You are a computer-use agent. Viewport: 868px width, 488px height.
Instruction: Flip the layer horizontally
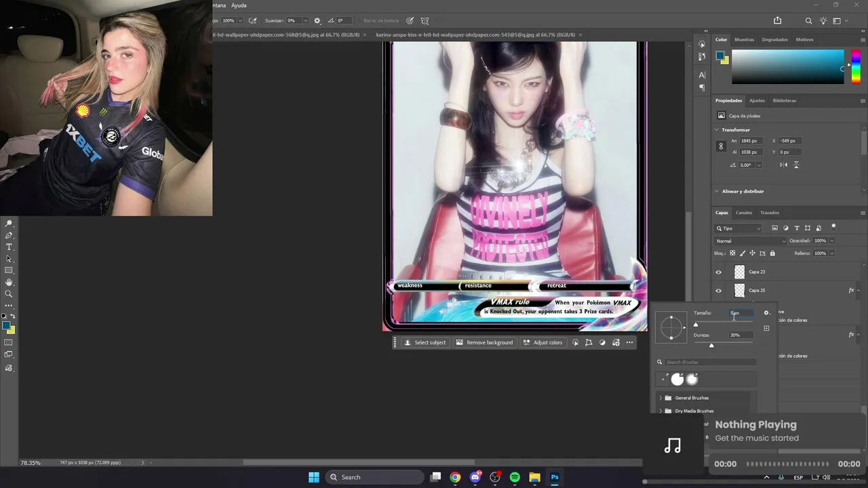pyautogui.click(x=784, y=165)
